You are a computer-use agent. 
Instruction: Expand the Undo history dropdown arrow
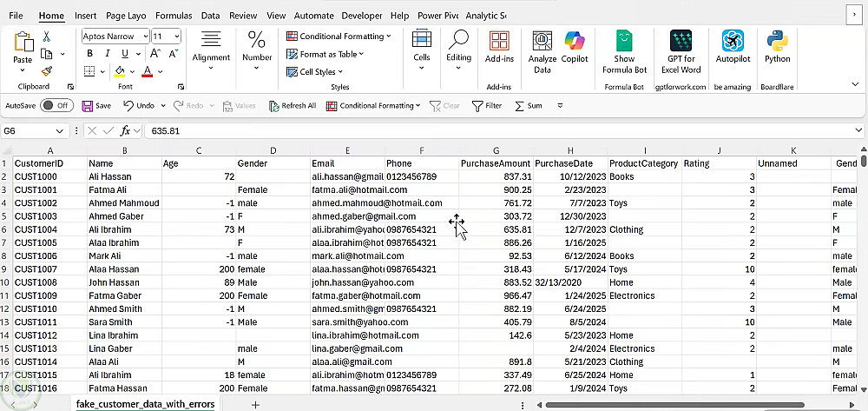tap(163, 105)
